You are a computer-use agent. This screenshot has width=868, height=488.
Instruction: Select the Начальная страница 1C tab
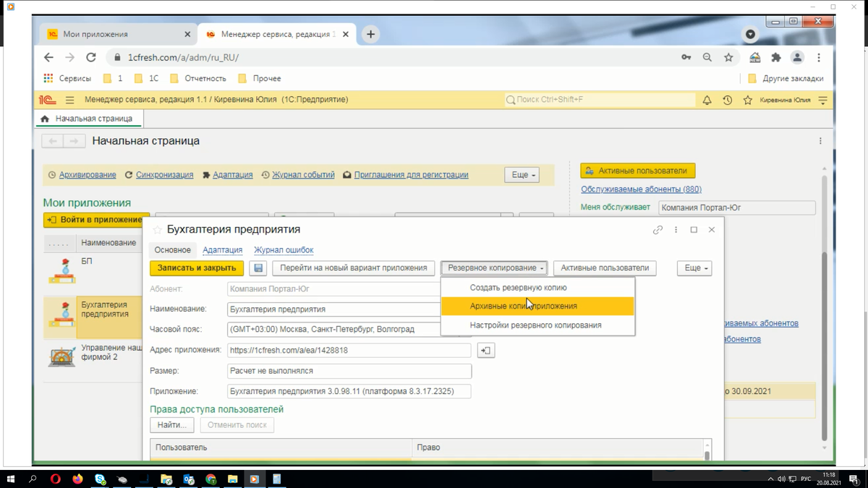pos(88,119)
